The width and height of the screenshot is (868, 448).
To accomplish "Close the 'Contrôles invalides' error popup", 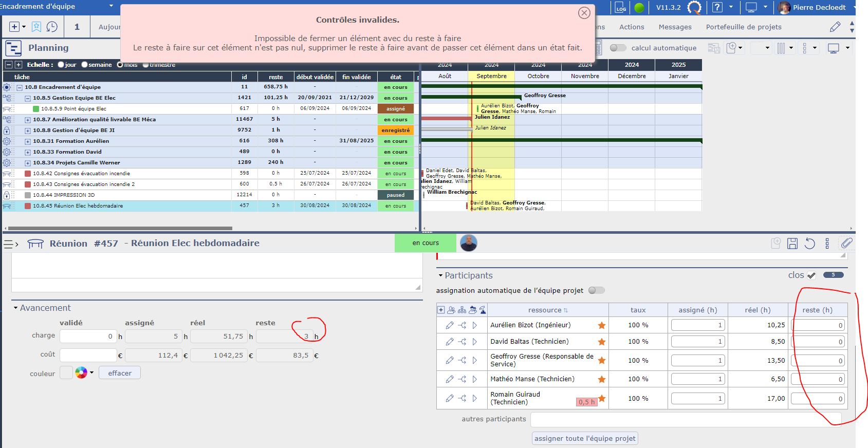I will [584, 13].
